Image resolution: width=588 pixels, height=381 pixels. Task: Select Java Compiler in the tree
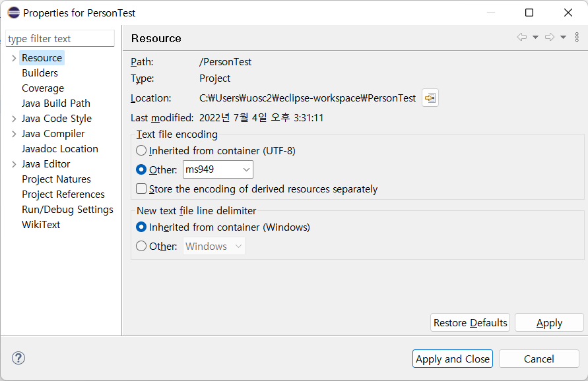(53, 134)
